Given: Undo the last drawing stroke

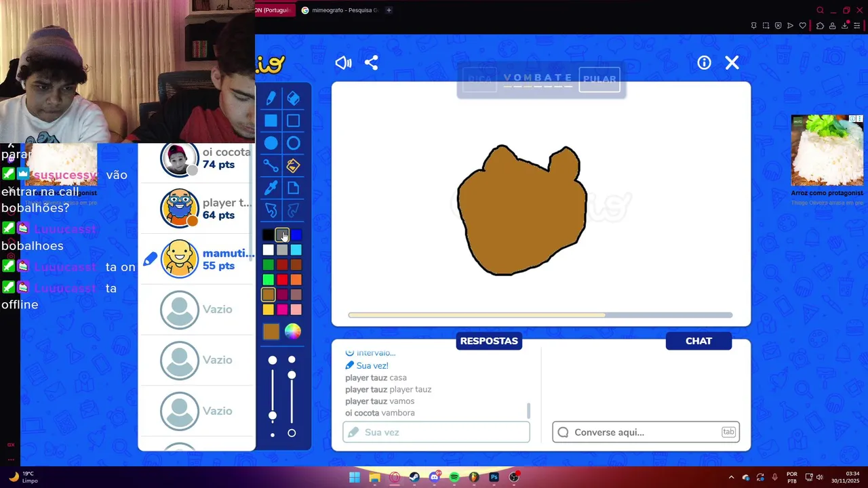Looking at the screenshot, I should click(x=271, y=210).
